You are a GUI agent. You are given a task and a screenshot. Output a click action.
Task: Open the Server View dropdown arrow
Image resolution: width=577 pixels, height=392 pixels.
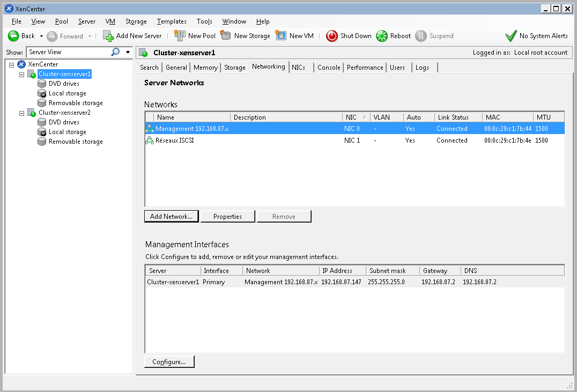128,53
